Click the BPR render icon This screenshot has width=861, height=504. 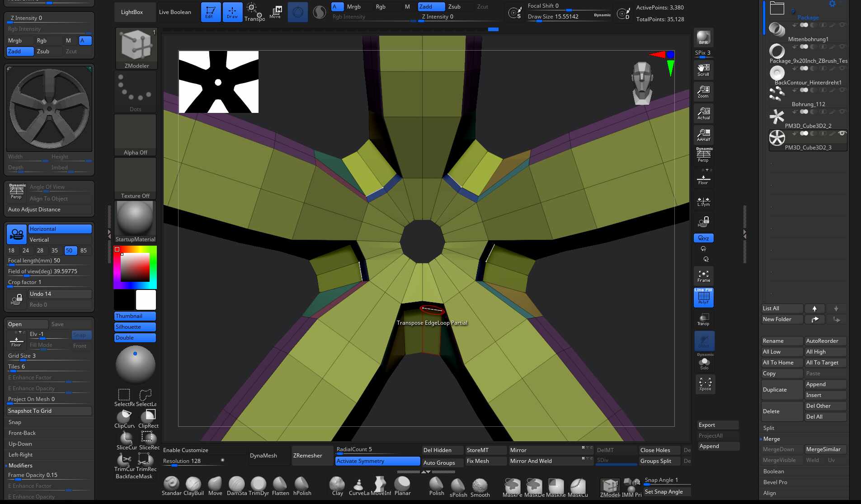pyautogui.click(x=703, y=38)
